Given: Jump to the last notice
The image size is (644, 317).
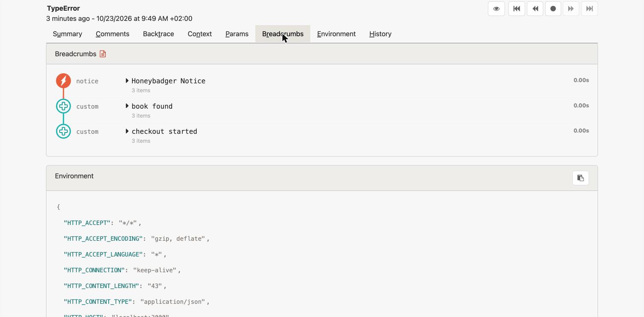Looking at the screenshot, I should pos(589,9).
